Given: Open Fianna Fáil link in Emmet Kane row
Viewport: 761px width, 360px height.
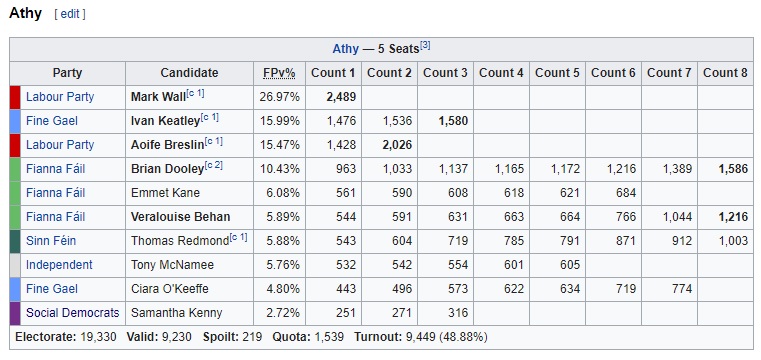Looking at the screenshot, I should click(x=55, y=193).
